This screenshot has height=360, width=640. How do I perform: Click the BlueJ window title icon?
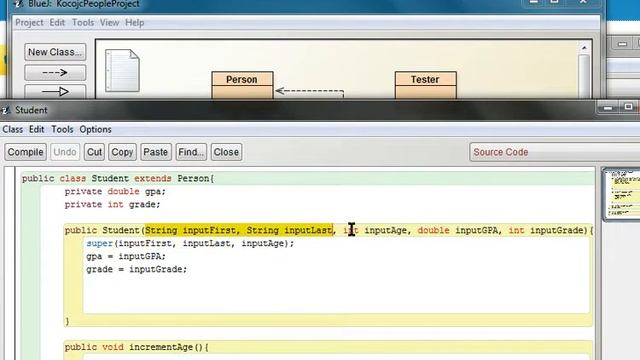[x=18, y=4]
